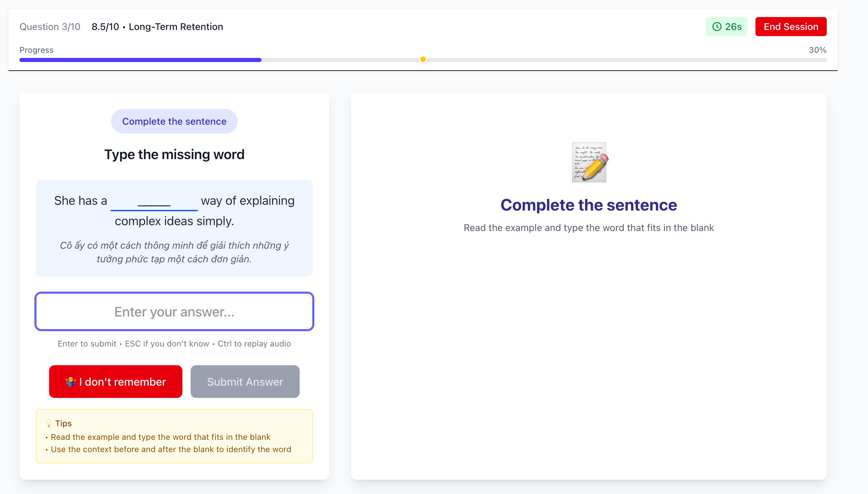
Task: Click the Vietnamese translation text
Action: (174, 252)
